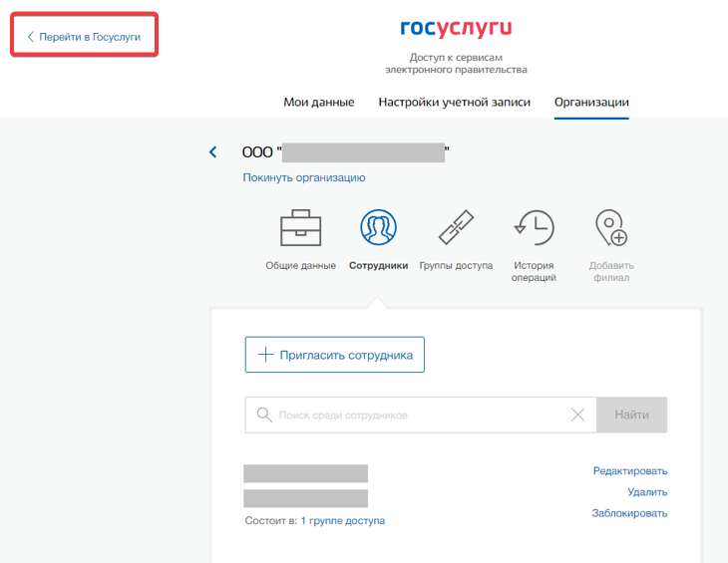Switch to Мои данные tab
This screenshot has height=563, width=728.
319,102
